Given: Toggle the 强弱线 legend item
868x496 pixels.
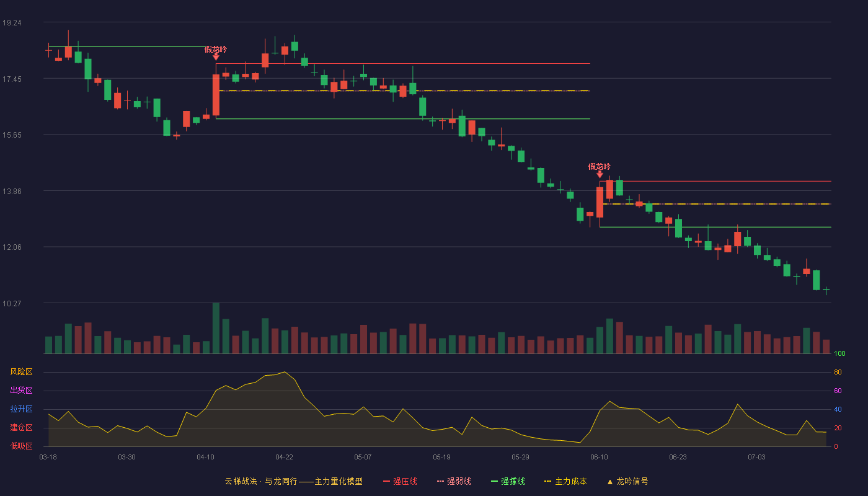Looking at the screenshot, I should [x=454, y=481].
